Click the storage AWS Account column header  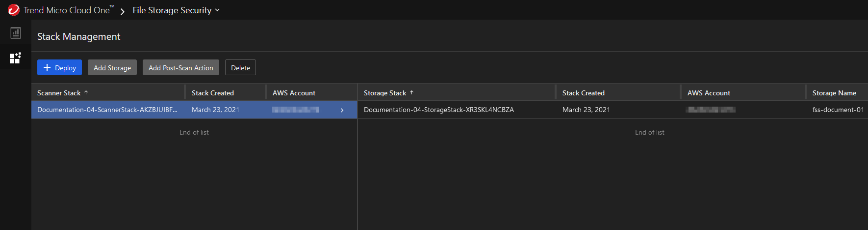709,93
